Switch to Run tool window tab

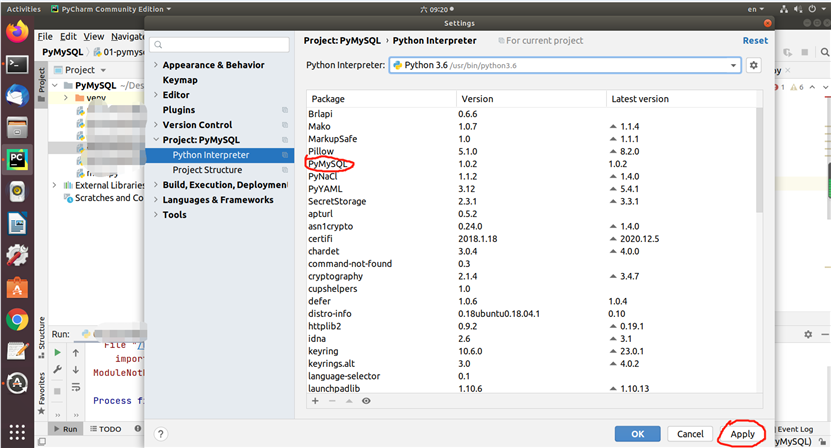pos(66,429)
